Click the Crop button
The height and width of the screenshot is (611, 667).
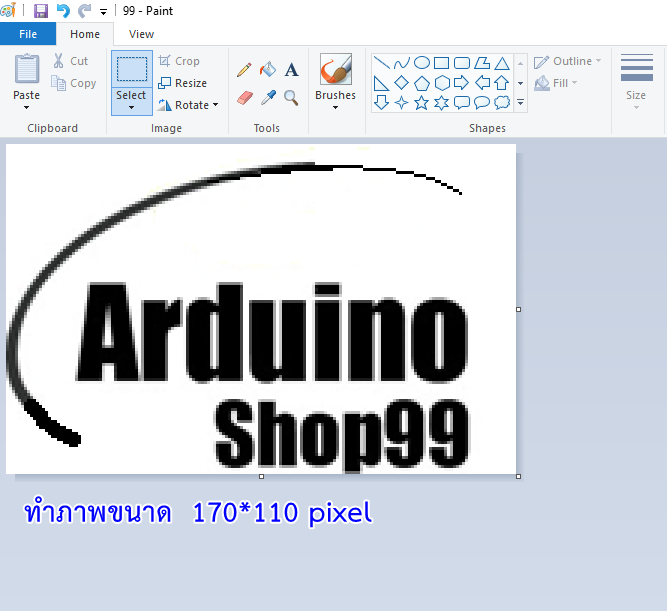tap(179, 61)
